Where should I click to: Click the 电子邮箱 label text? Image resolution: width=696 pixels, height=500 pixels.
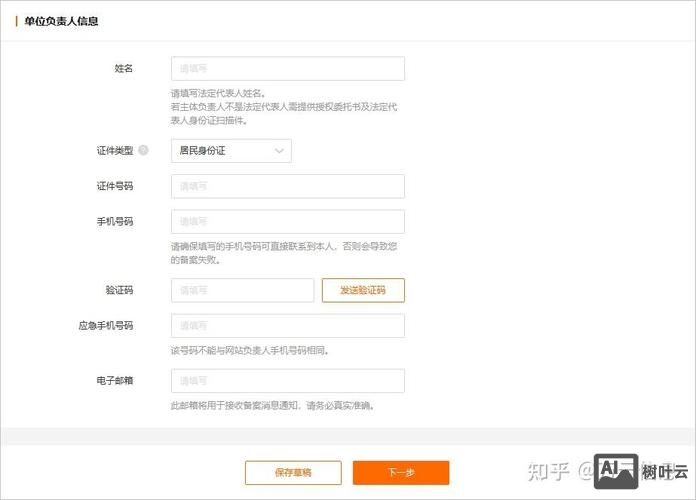pyautogui.click(x=115, y=381)
